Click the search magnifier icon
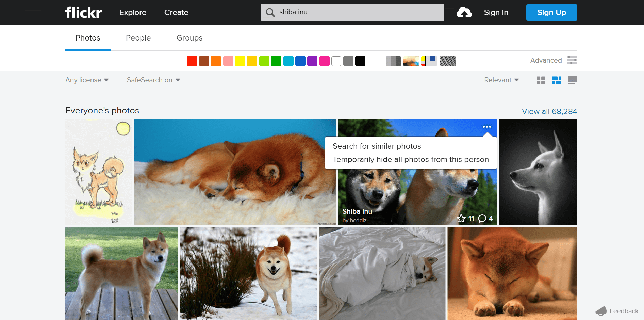 (x=270, y=12)
